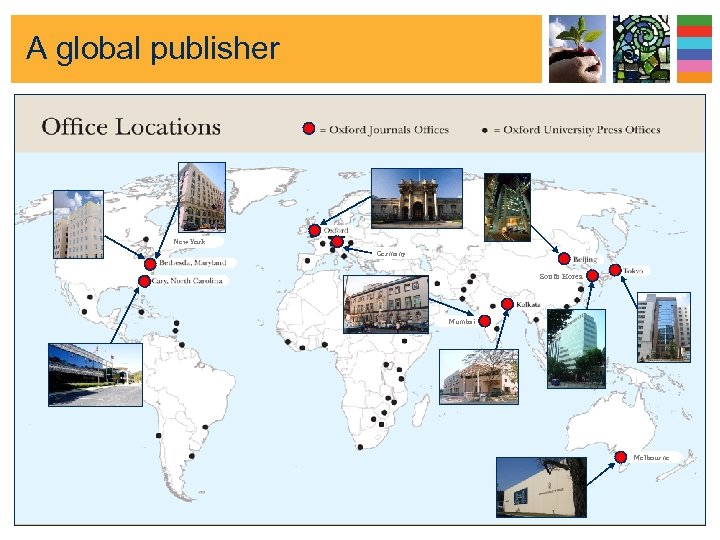Viewport: 720px width, 540px height.
Task: Click the 'Kolkata' map label
Action: click(528, 304)
